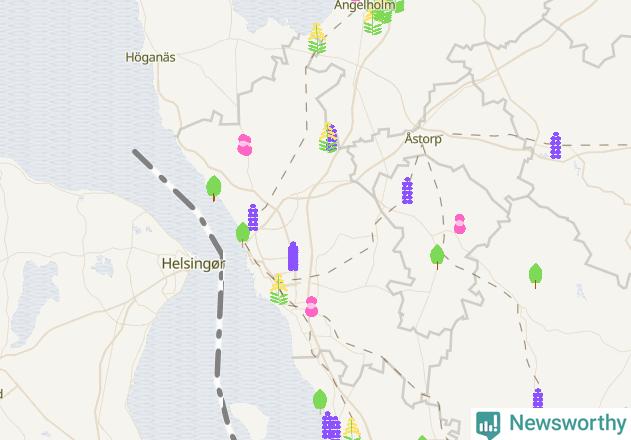Click the purple lavender marker at lower right
The image size is (631, 440).
coord(538,399)
